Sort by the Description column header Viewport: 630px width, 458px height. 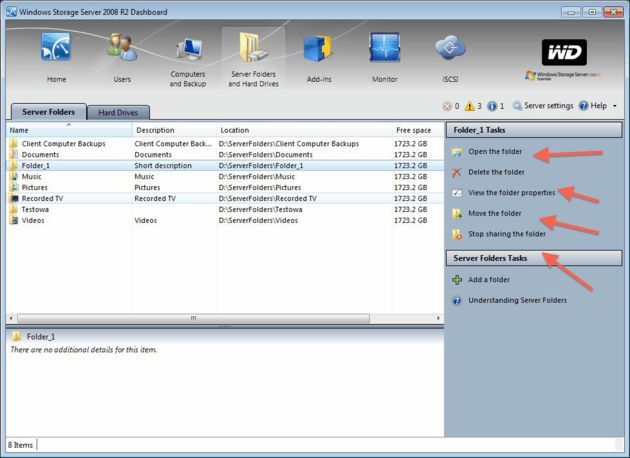coord(174,130)
